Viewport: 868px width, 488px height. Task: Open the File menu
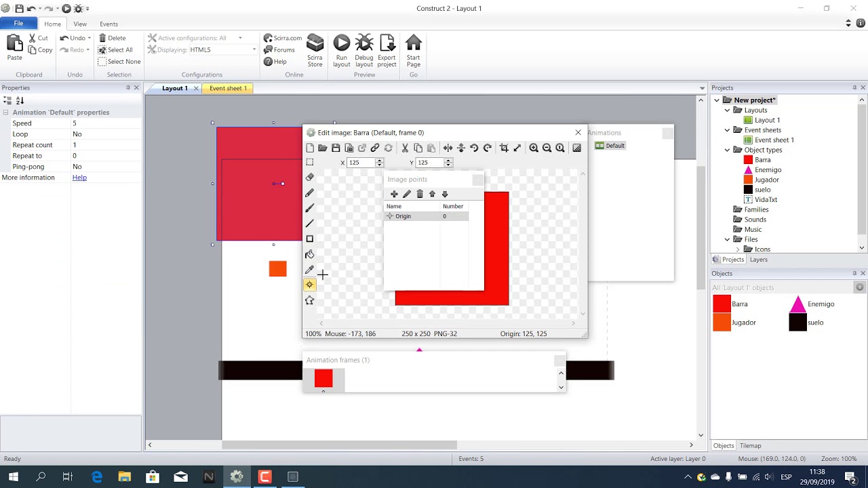click(18, 24)
